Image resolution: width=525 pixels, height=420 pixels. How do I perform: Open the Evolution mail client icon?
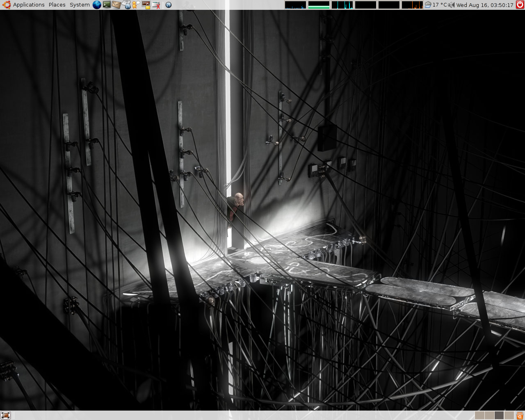[116, 5]
